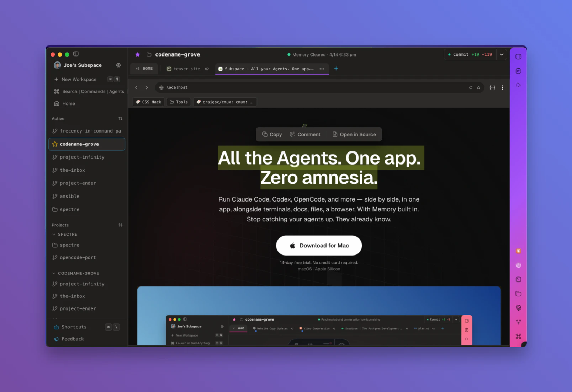Open the Subspace tab options ellipsis
Screen dimensions: 572x392
322,69
